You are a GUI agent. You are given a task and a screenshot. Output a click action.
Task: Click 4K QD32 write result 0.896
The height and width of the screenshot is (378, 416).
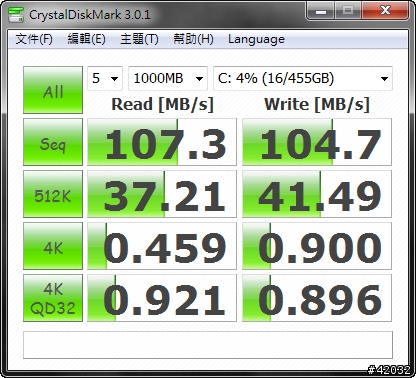coord(317,298)
